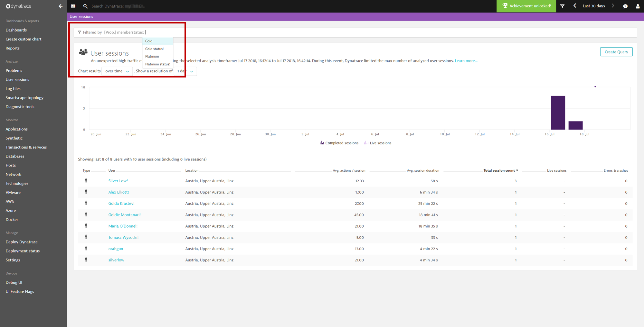Toggle Live sessions legend item

[x=378, y=143]
